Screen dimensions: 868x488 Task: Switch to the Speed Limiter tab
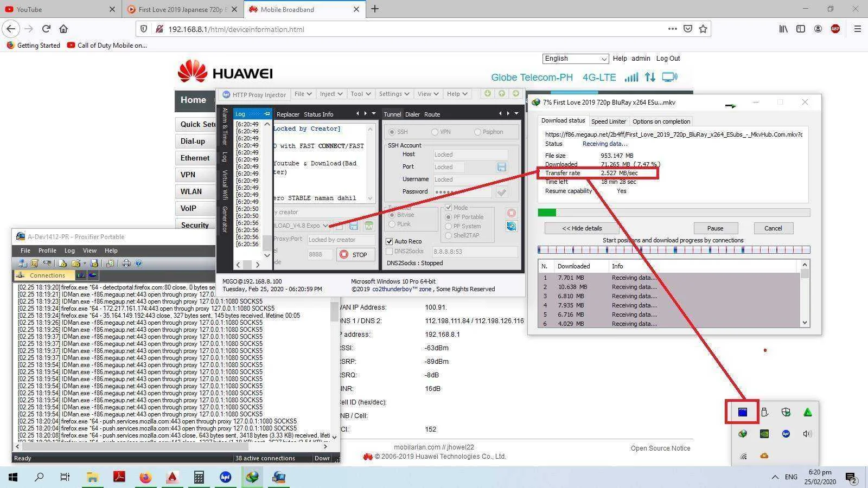pos(609,121)
